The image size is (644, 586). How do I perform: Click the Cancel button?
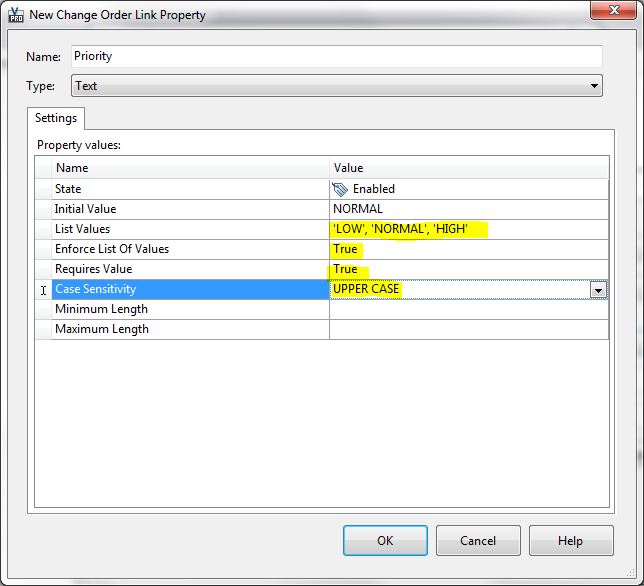[x=478, y=540]
